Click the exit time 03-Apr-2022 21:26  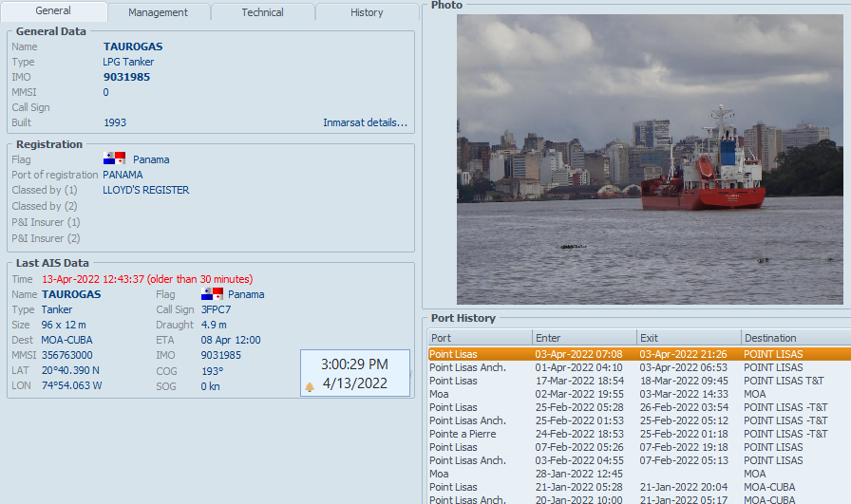click(683, 354)
